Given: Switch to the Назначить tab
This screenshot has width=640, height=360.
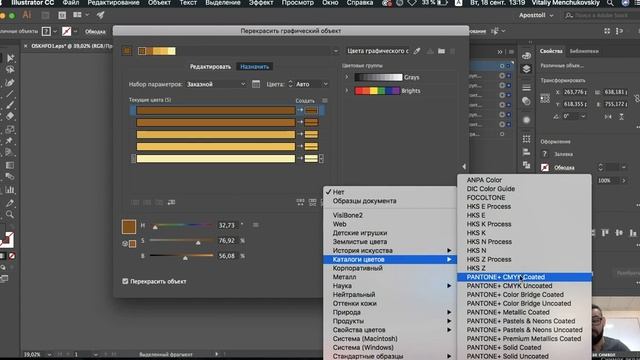Looking at the screenshot, I should (x=255, y=67).
